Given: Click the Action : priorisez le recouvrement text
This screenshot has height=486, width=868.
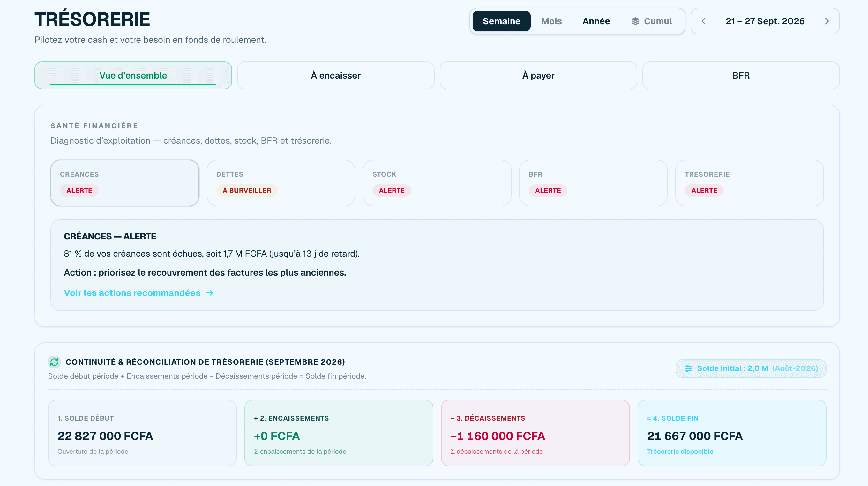Looking at the screenshot, I should (205, 272).
